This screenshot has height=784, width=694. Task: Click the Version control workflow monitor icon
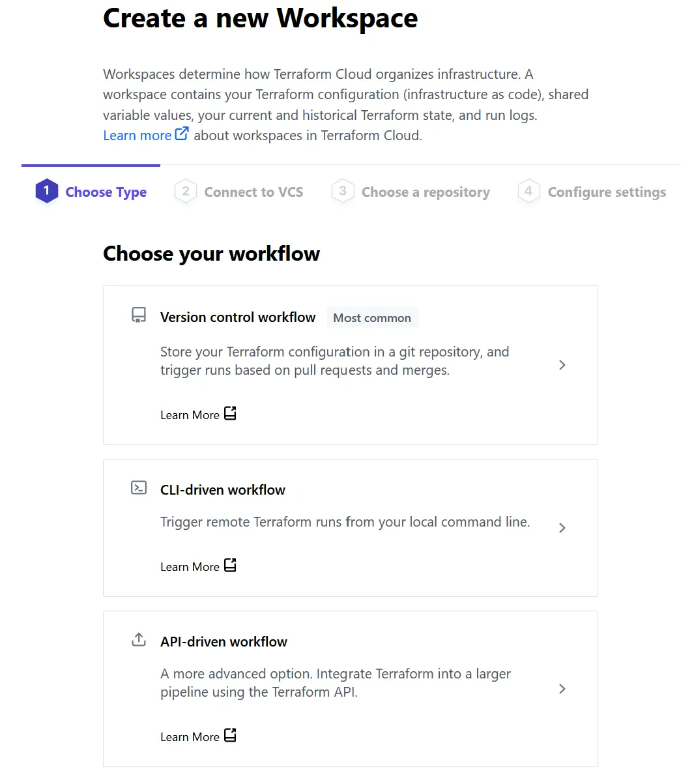138,315
